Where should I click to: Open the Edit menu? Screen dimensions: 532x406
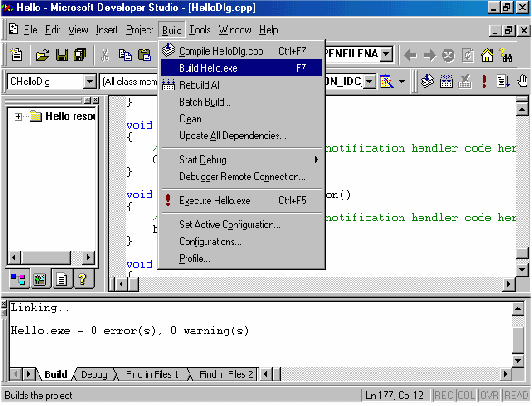click(x=53, y=30)
